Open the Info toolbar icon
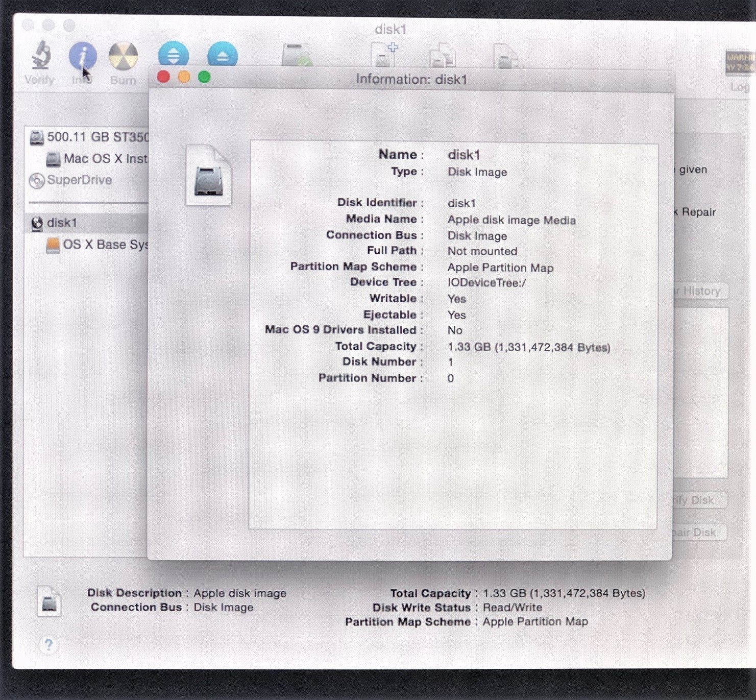This screenshot has height=700, width=756. click(83, 56)
